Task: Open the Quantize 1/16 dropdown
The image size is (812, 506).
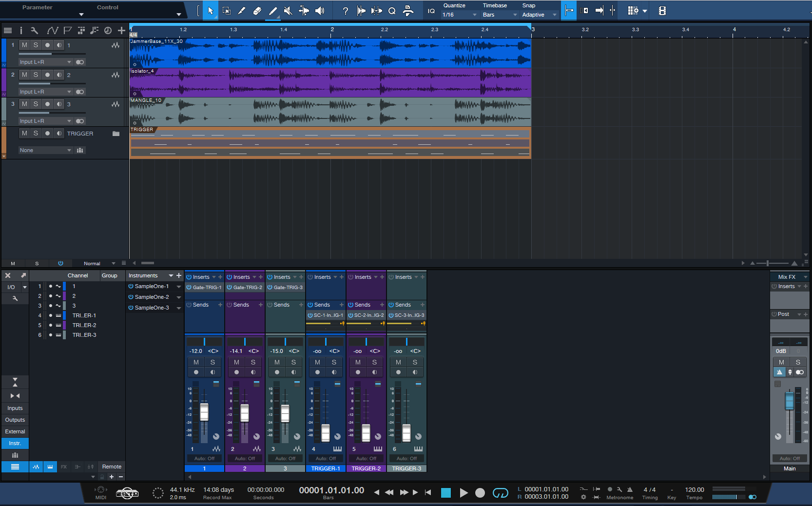Action: (x=460, y=15)
